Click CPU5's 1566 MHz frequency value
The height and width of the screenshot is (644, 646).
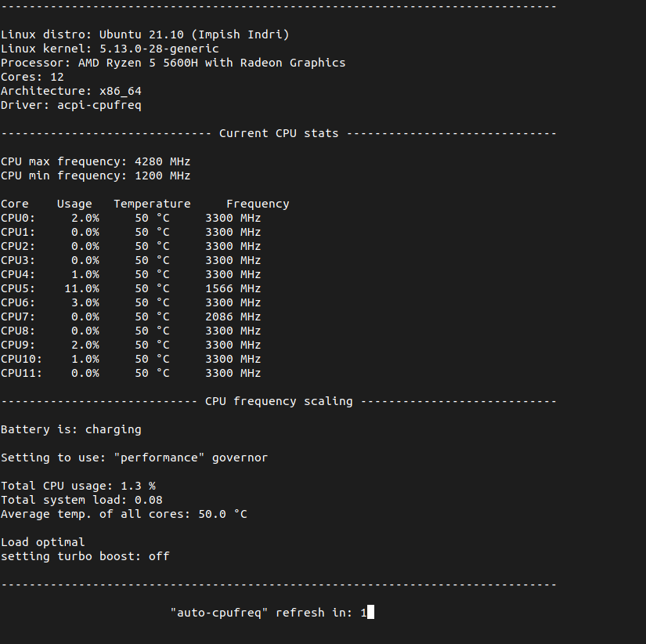(x=233, y=288)
